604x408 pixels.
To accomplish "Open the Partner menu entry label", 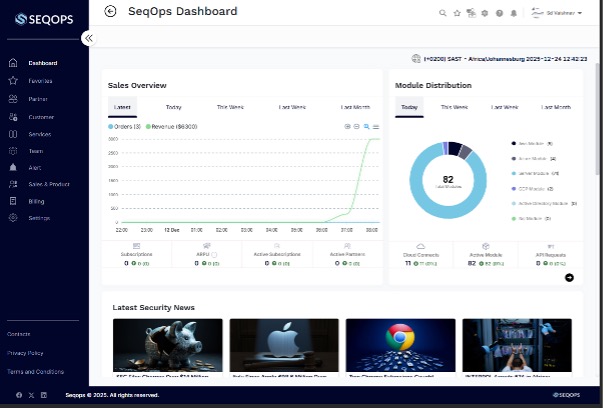I will (x=38, y=99).
